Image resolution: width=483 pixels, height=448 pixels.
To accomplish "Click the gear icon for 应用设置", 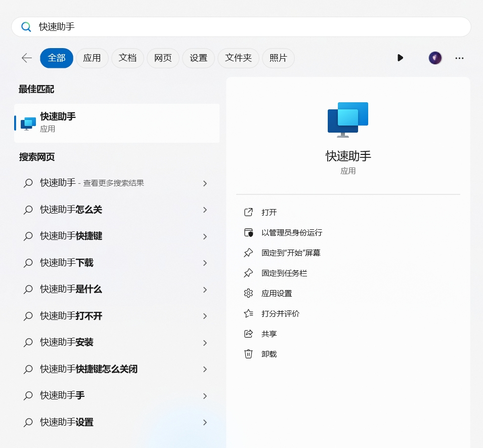I will coord(248,293).
